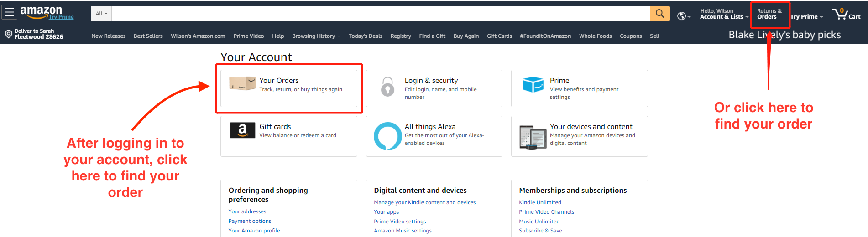The width and height of the screenshot is (868, 237).
Task: Open Your Amazon profile link
Action: click(x=254, y=231)
